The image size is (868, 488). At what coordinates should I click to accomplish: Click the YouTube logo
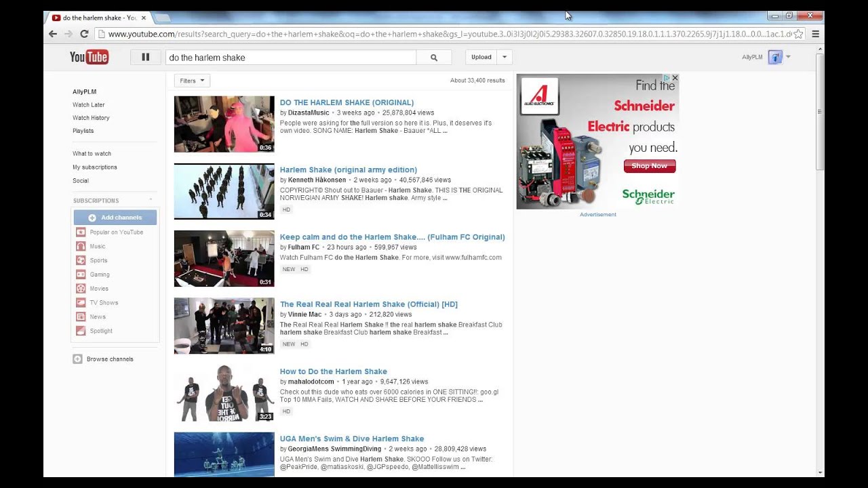[89, 57]
